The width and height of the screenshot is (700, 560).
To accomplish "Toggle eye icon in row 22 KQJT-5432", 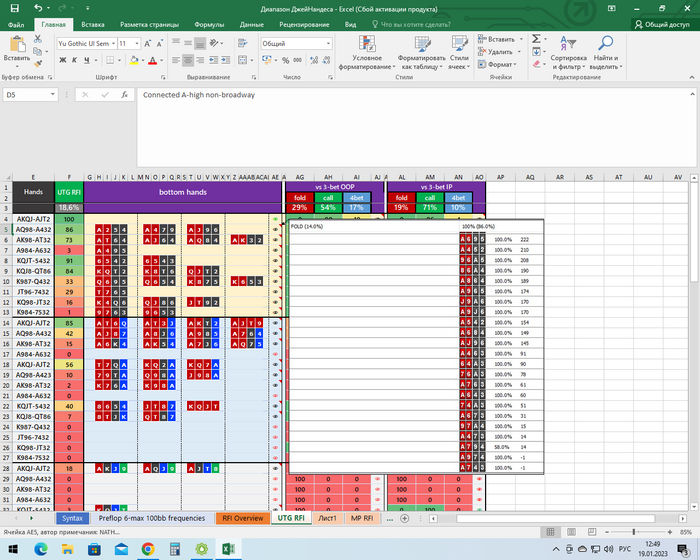I will point(275,406).
